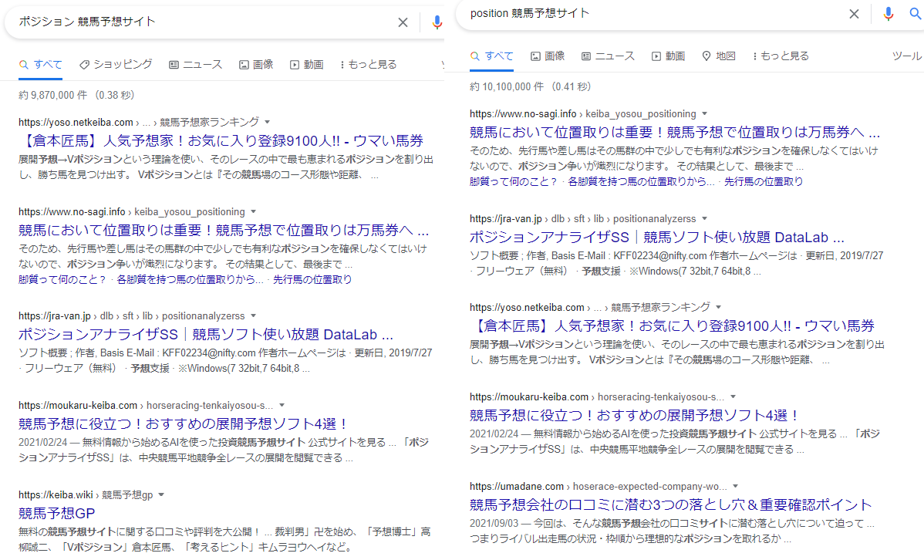924x560 pixels.
Task: Expand moukaru-keiba.com result options in right window
Action: [733, 396]
